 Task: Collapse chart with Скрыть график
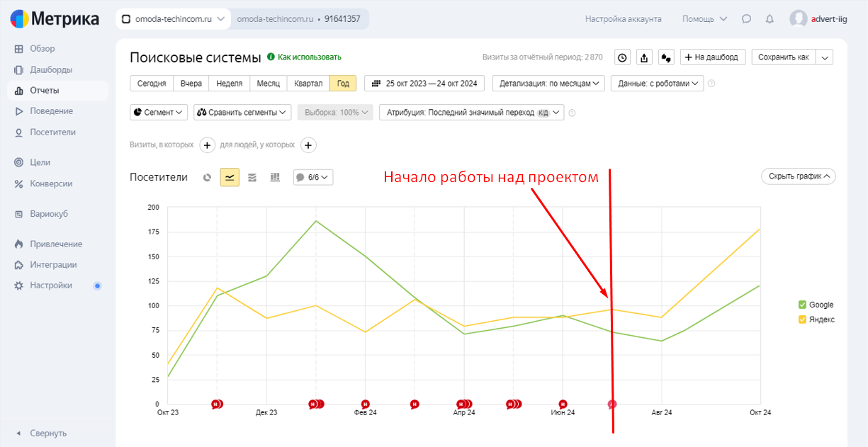(798, 176)
